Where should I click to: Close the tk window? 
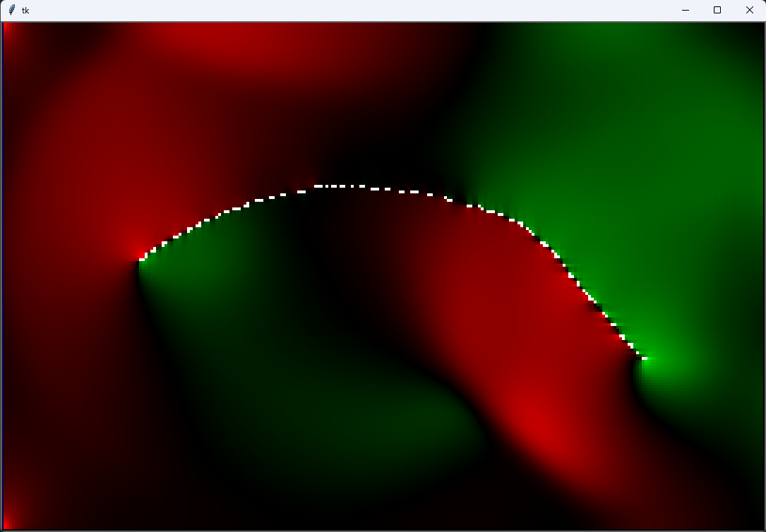(749, 11)
